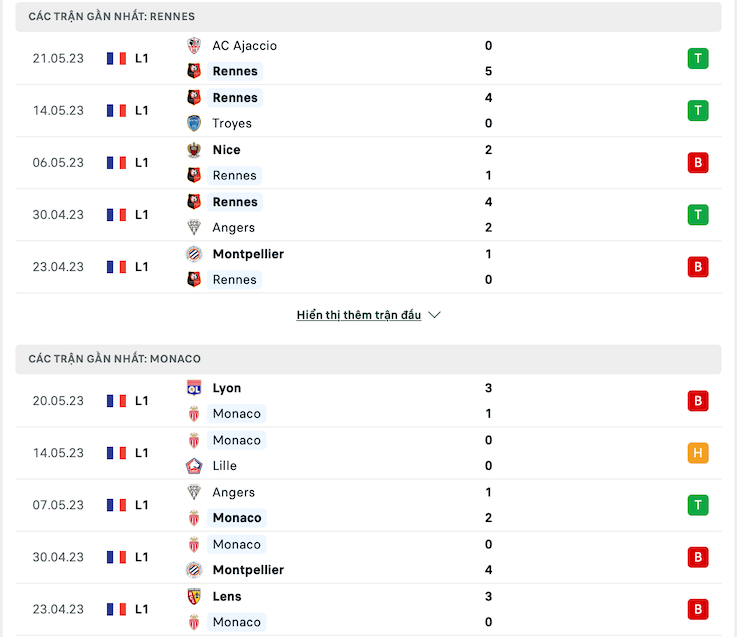This screenshot has height=637, width=737.
Task: Click the Nice club crest icon
Action: (x=194, y=149)
